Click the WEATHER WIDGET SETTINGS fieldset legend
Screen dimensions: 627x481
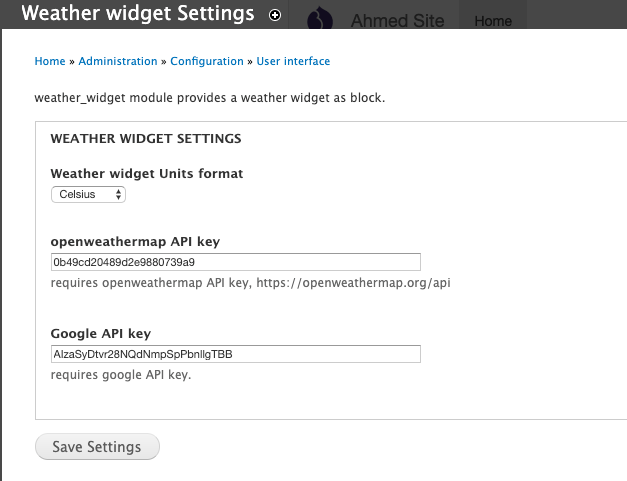click(145, 138)
